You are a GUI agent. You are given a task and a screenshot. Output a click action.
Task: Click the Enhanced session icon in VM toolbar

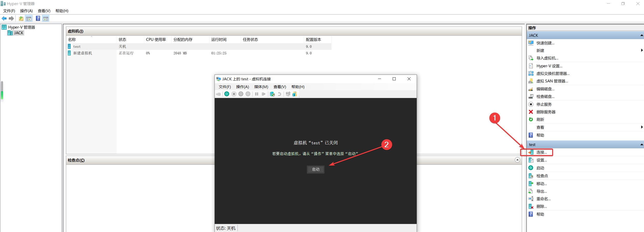(x=288, y=94)
